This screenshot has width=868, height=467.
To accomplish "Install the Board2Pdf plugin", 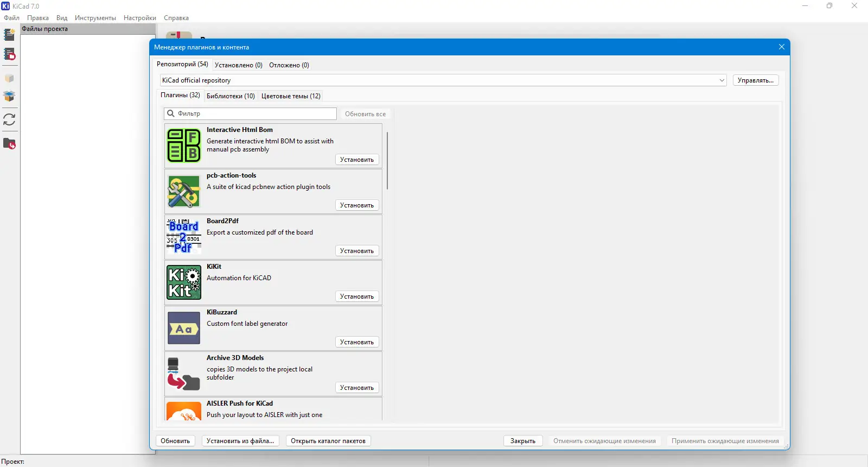I will point(357,251).
